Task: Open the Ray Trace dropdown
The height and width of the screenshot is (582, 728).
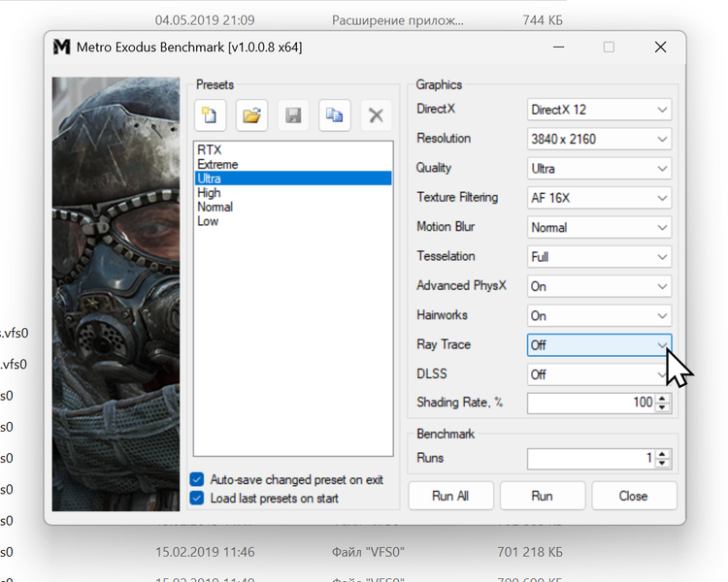Action: pyautogui.click(x=599, y=345)
